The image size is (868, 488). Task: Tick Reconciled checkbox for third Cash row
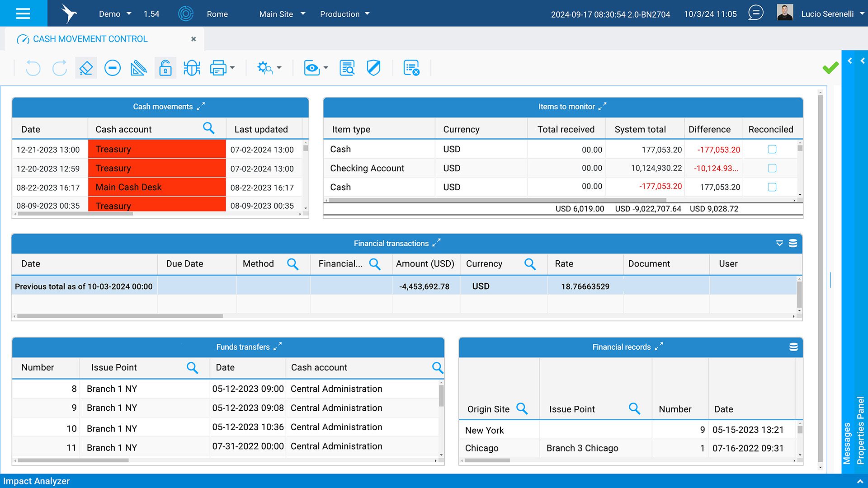coord(772,187)
